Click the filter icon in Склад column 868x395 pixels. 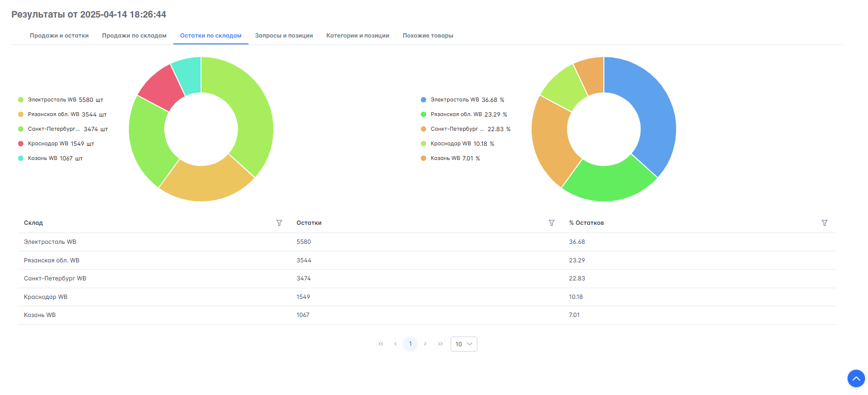[279, 223]
